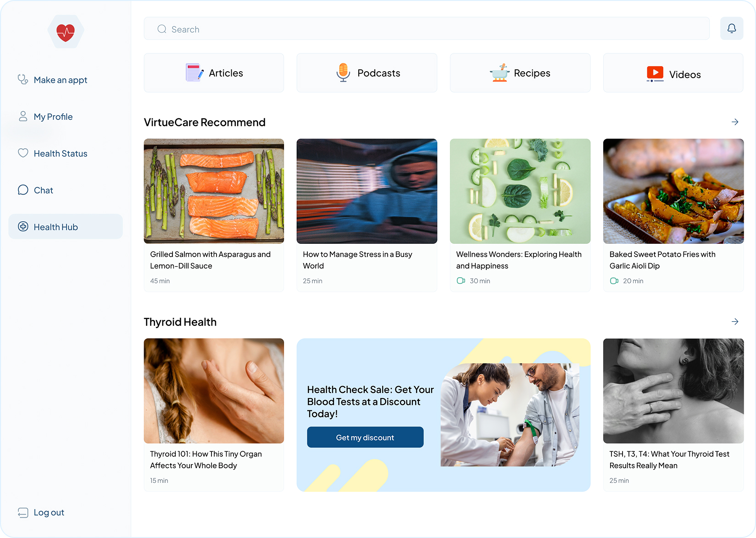Image resolution: width=756 pixels, height=538 pixels.
Task: Open Chat via the speech bubble icon
Action: [x=22, y=190]
